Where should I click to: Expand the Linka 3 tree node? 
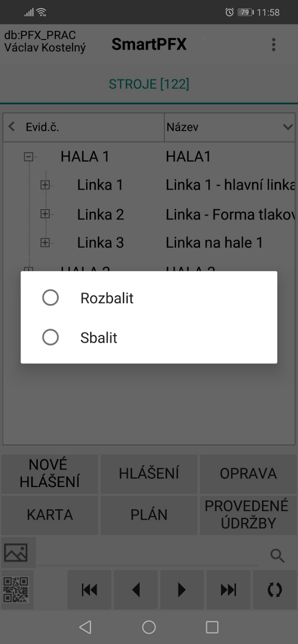pos(46,243)
